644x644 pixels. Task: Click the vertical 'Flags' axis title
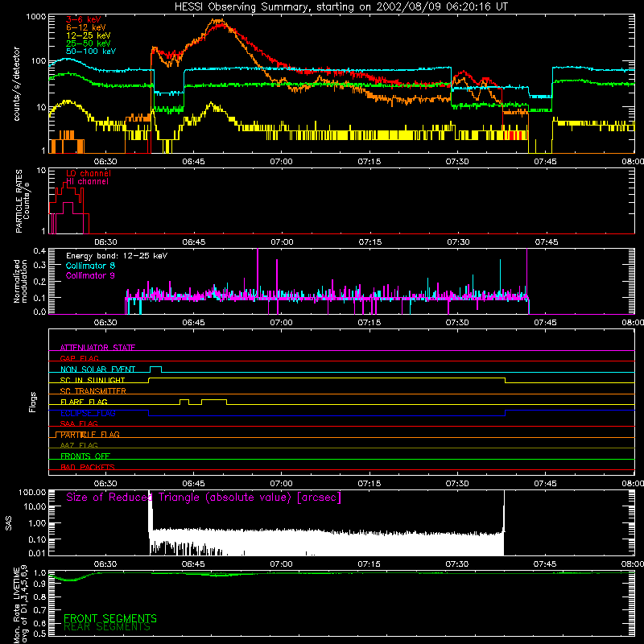[33, 402]
